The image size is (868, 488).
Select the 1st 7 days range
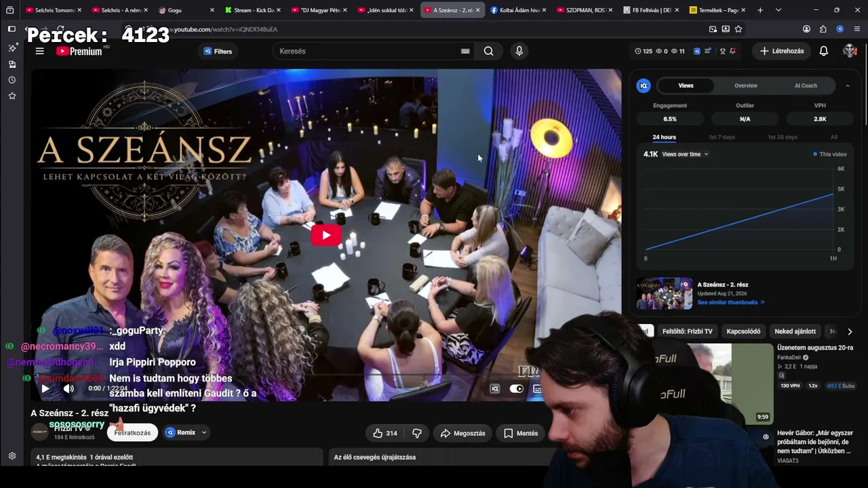click(x=722, y=137)
